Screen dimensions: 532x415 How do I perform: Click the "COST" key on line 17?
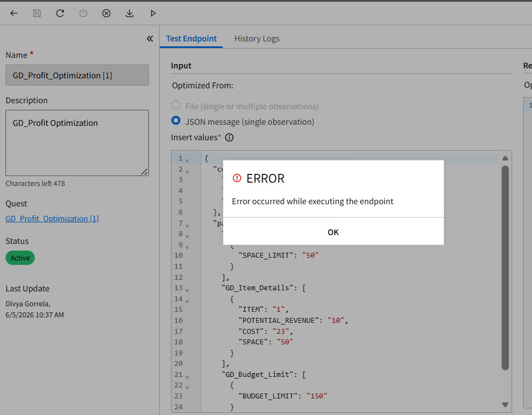[251, 331]
